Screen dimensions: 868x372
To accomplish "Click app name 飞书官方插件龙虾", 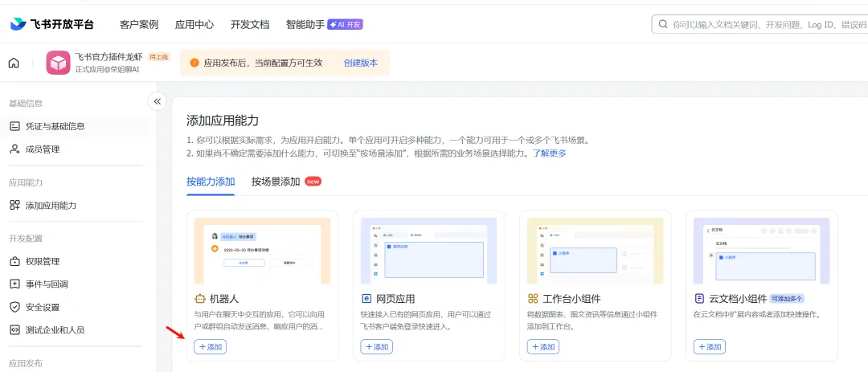I will point(109,57).
